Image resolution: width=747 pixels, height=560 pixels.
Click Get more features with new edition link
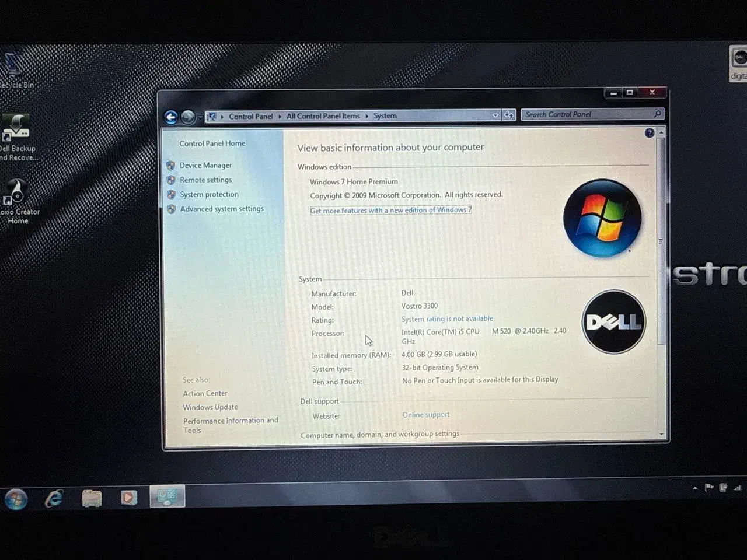[x=391, y=211]
